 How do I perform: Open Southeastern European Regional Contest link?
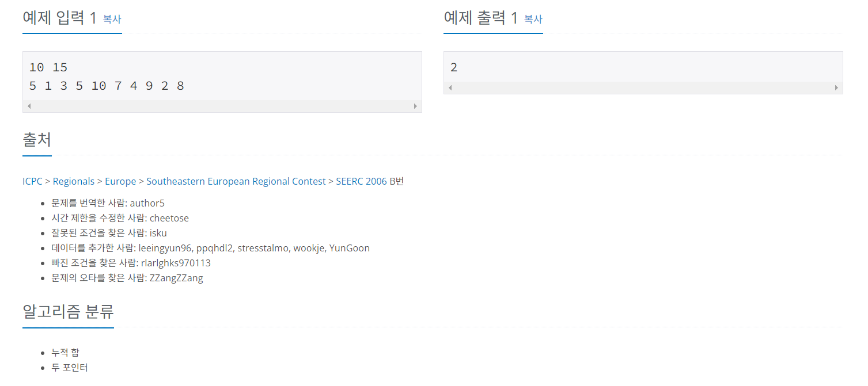click(236, 181)
